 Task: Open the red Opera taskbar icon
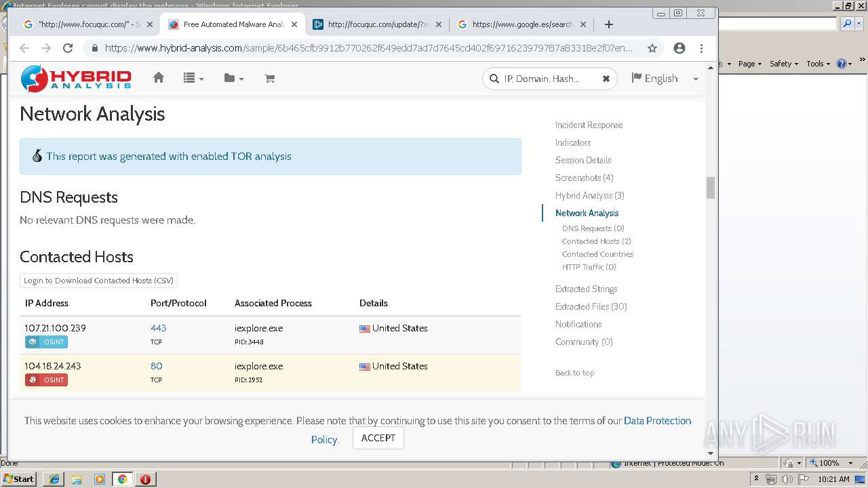[x=145, y=479]
